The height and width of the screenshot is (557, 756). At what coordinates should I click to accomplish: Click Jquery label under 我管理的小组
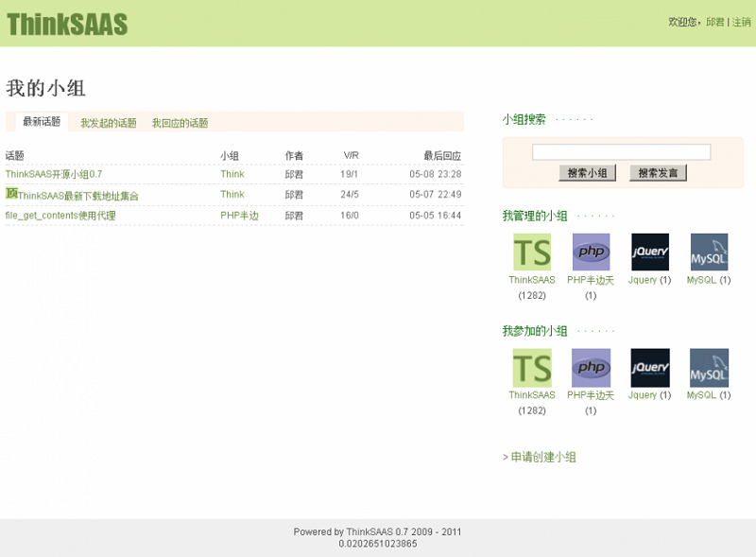coord(643,280)
